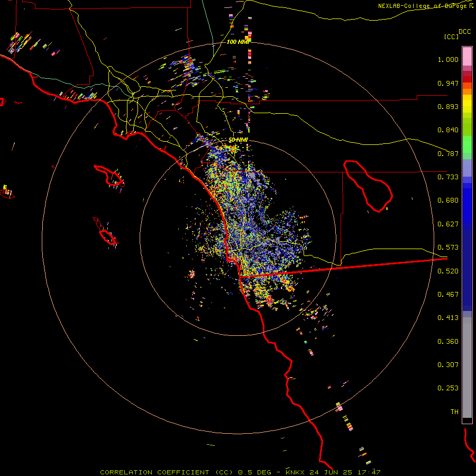The height and width of the screenshot is (476, 476).
Task: Select the 0.893 legend value
Action: click(448, 106)
